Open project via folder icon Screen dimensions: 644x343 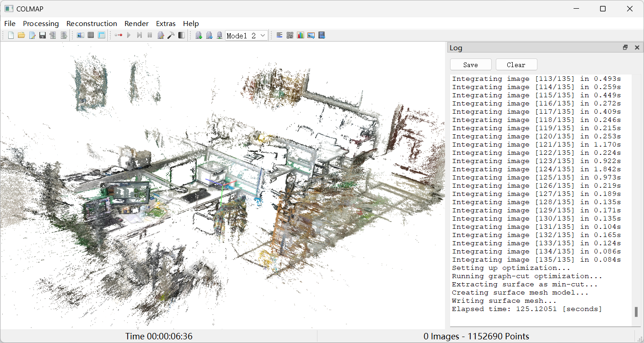(21, 35)
